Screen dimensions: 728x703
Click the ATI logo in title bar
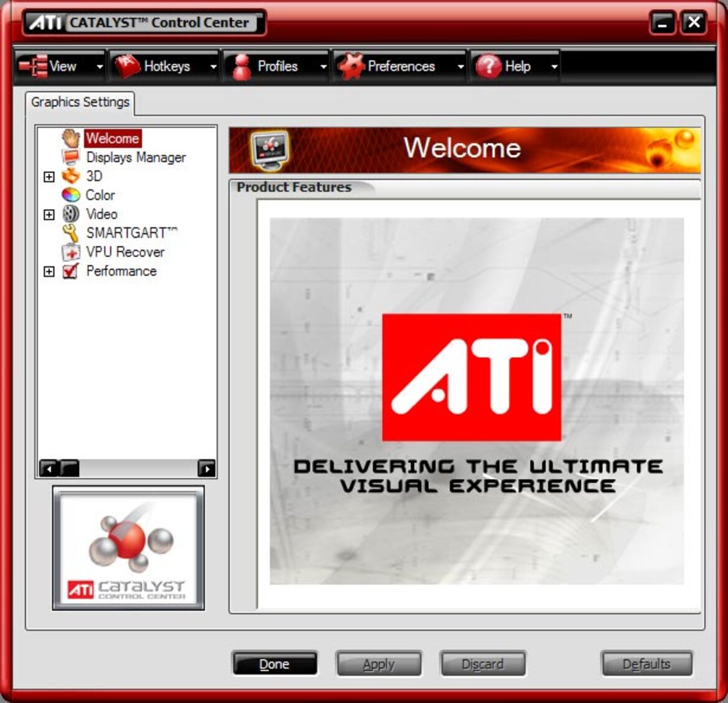pos(45,22)
